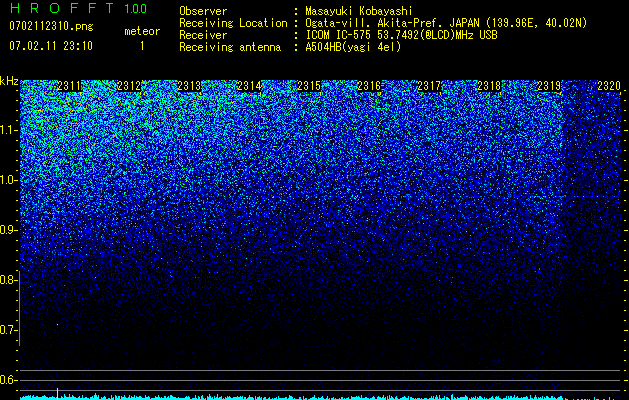
Task: Click the 2319 time marker
Action: [550, 86]
